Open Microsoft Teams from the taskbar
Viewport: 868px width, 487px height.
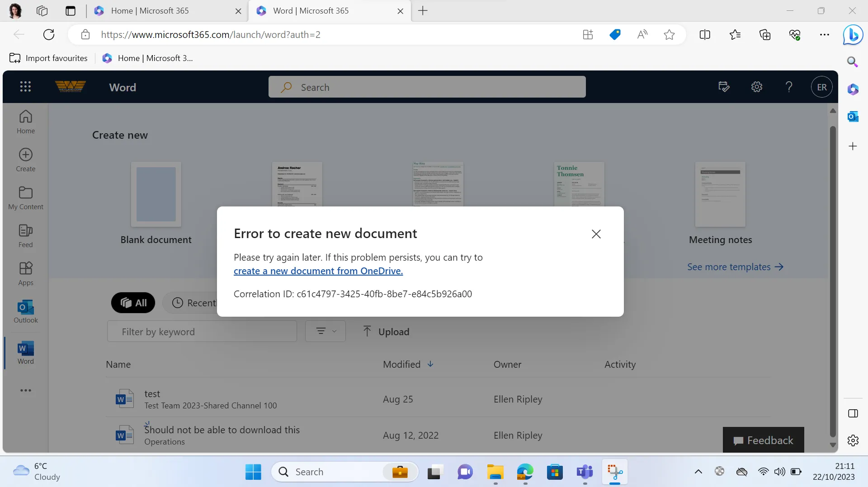tap(585, 472)
